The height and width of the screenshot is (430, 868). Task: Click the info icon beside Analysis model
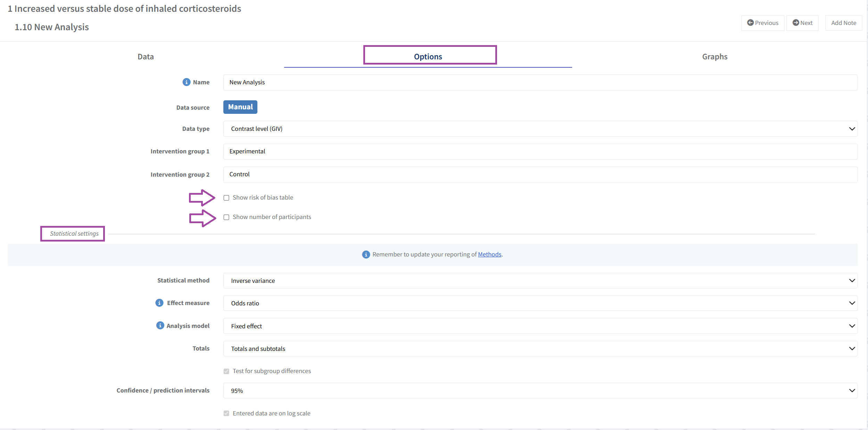160,326
